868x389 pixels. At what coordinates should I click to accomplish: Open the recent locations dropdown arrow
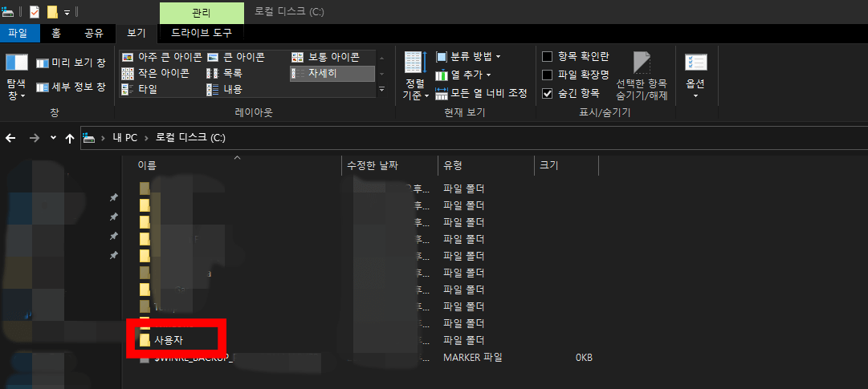click(x=54, y=138)
